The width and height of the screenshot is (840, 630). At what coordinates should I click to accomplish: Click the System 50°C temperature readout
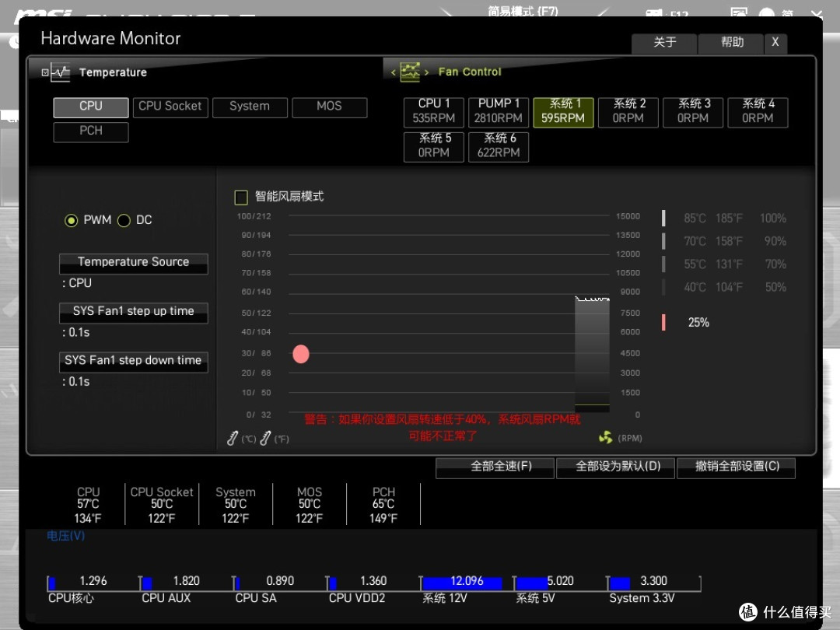pyautogui.click(x=236, y=505)
